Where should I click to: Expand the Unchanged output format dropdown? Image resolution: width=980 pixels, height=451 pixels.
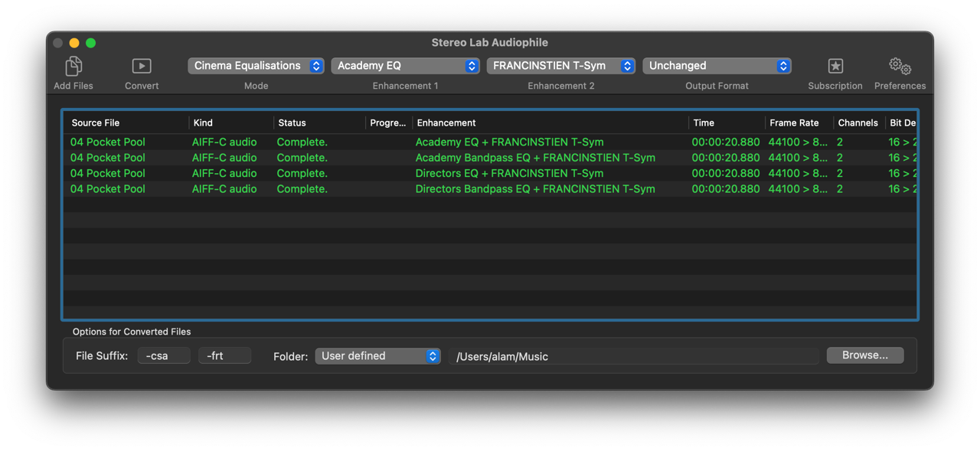tap(717, 66)
